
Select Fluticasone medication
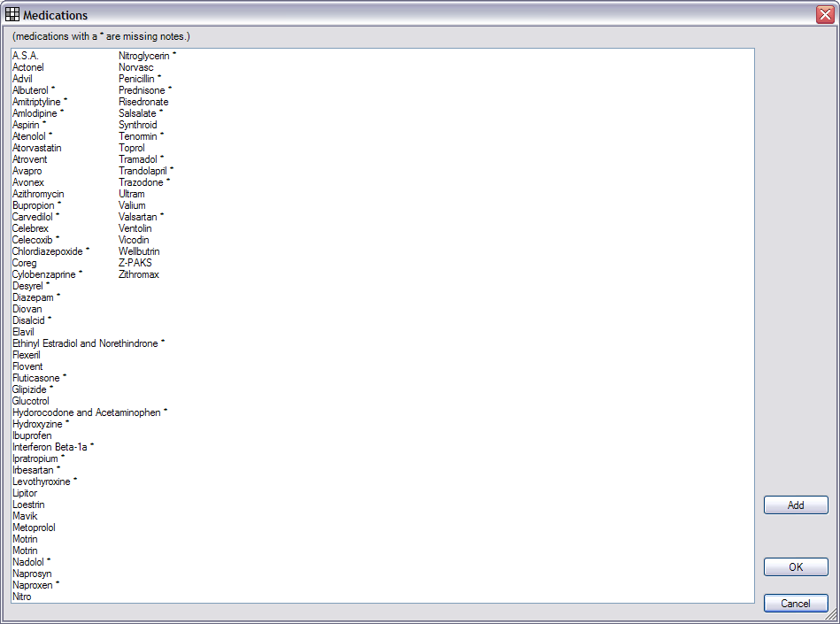39,378
